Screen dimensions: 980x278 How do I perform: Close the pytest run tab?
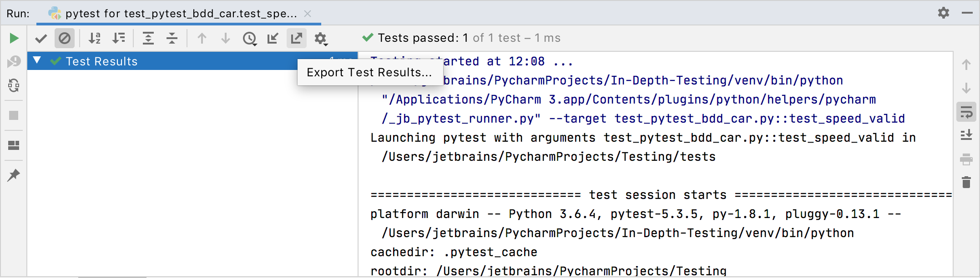click(x=308, y=14)
